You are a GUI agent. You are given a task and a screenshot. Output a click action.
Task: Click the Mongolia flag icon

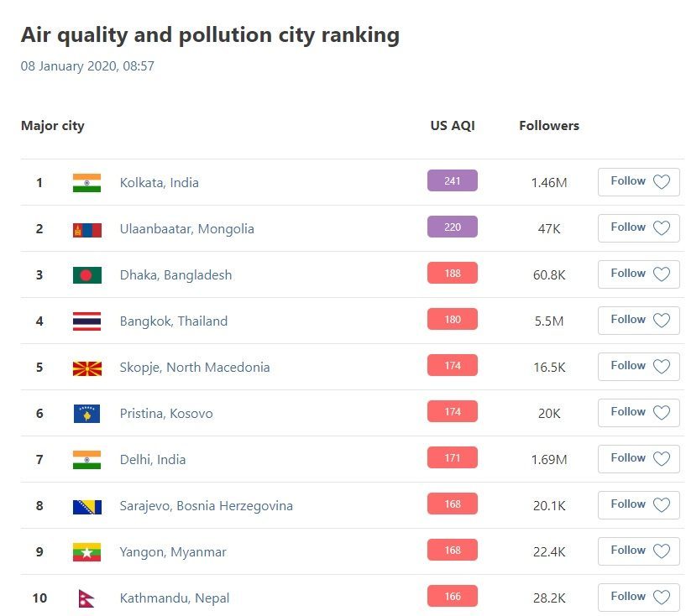[x=86, y=229]
